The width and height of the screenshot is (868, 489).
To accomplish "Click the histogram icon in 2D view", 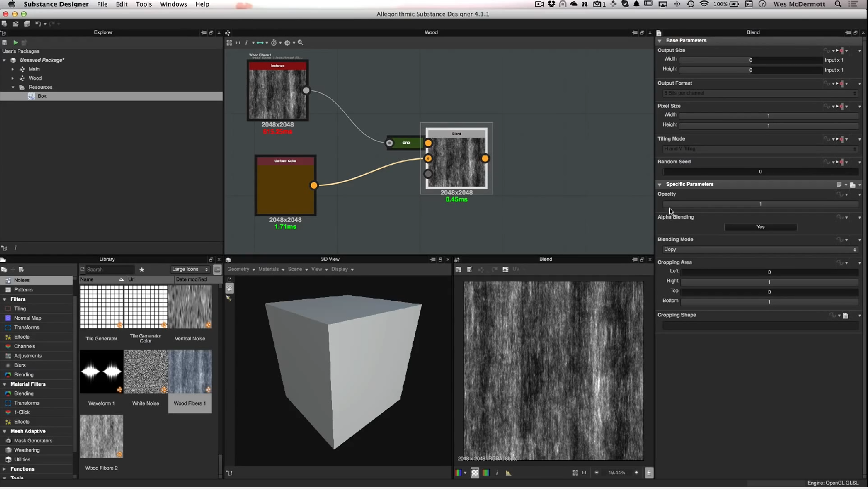I will (508, 473).
